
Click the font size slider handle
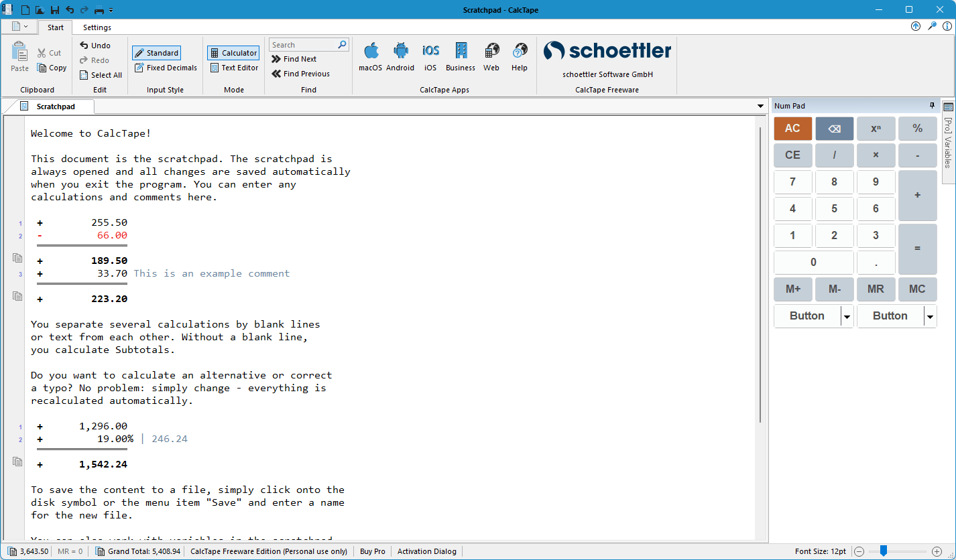884,551
